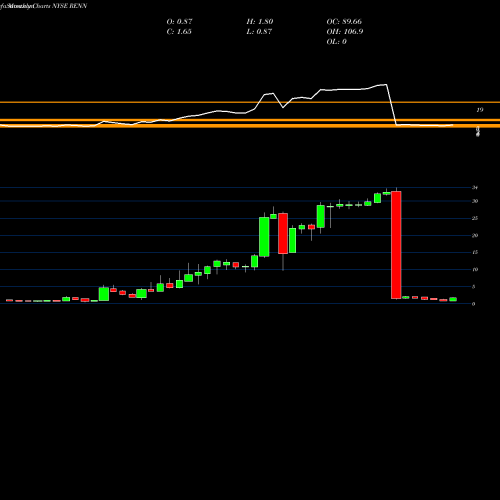Viewport: 500px width, 500px height.
Task: Click the large green candle rising to 25
Action: point(264,237)
